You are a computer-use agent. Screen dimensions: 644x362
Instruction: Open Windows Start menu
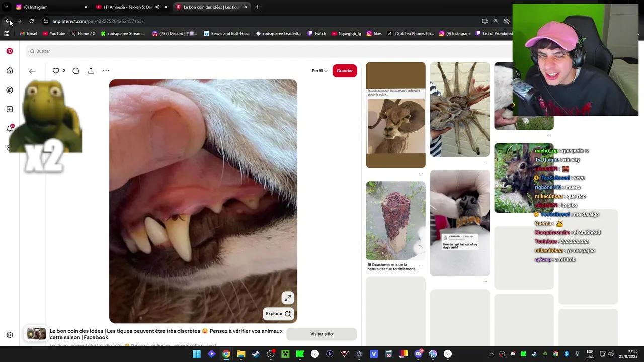[x=197, y=354]
